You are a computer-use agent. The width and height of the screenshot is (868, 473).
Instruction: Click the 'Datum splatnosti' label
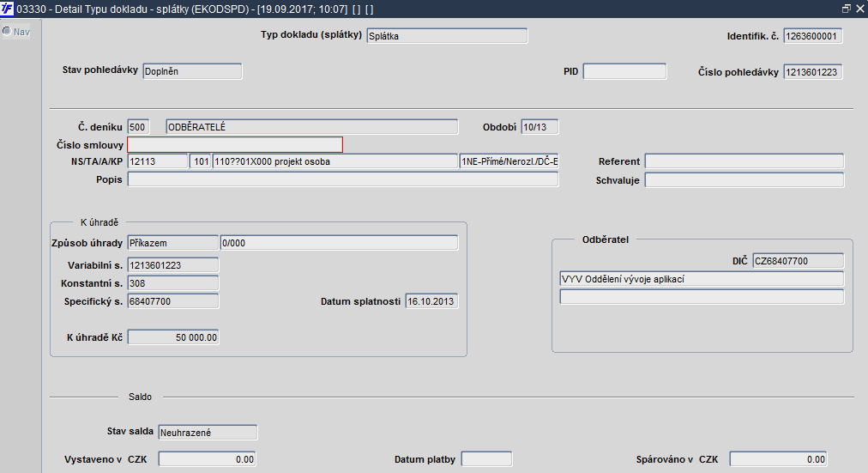click(360, 301)
